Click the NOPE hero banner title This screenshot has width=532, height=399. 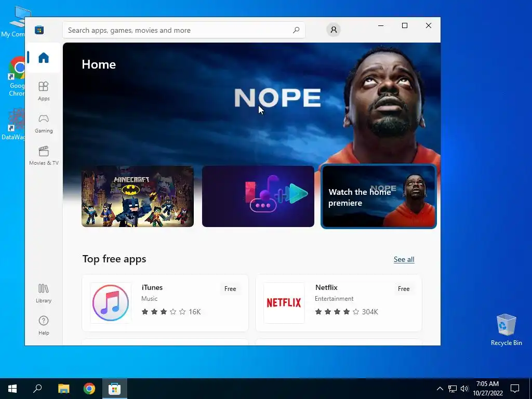(x=277, y=98)
